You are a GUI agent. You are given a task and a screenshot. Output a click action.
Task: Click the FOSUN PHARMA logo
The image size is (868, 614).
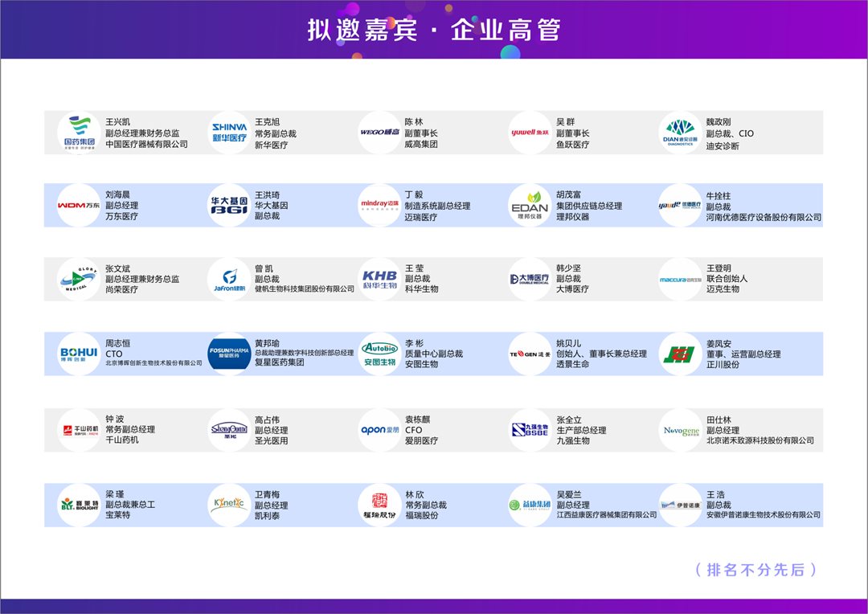[229, 354]
